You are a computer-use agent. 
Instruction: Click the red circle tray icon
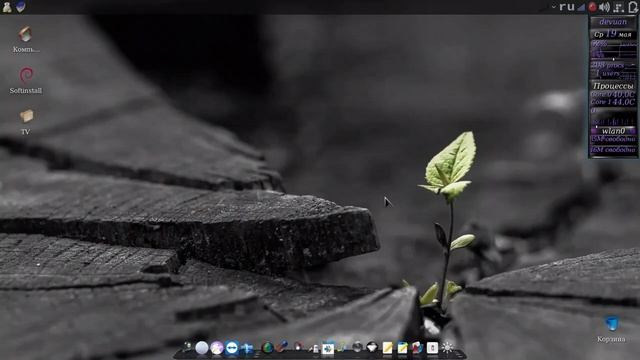coord(592,7)
